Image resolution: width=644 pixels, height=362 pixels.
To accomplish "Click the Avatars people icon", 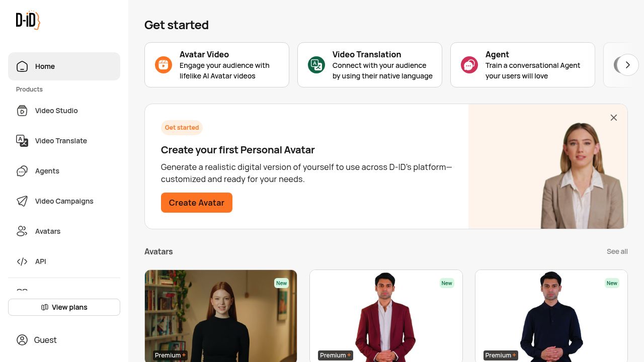I will [x=22, y=231].
